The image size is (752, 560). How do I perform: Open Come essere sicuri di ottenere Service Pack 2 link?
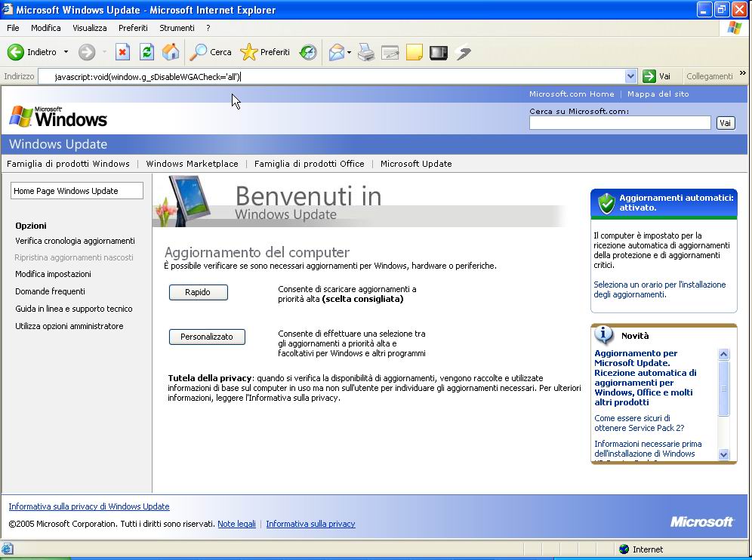[x=640, y=423]
